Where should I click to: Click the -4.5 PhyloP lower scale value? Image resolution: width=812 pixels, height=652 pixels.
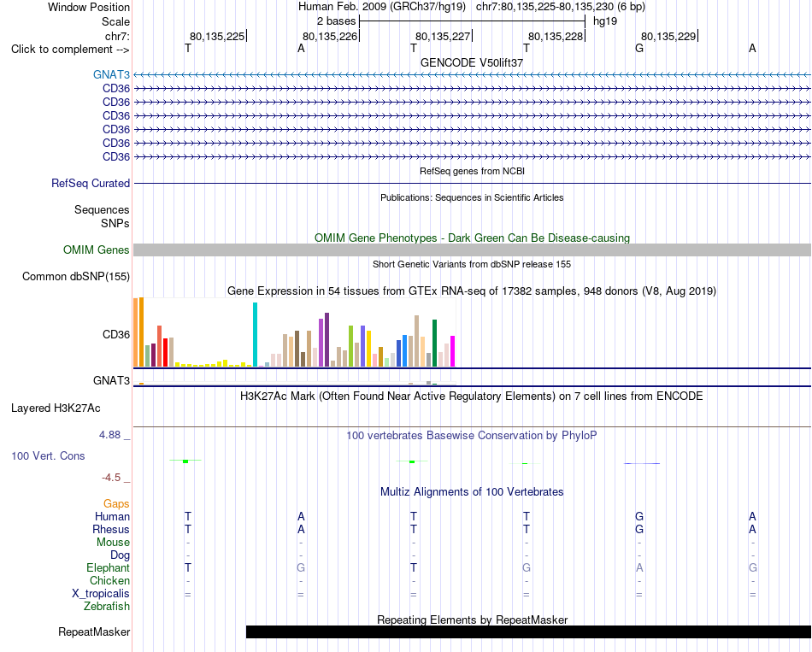click(111, 478)
